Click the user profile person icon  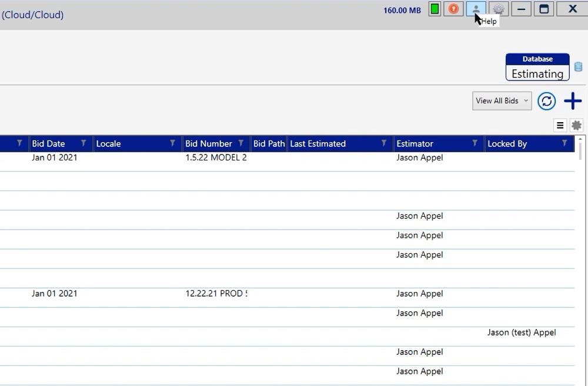[x=476, y=9]
